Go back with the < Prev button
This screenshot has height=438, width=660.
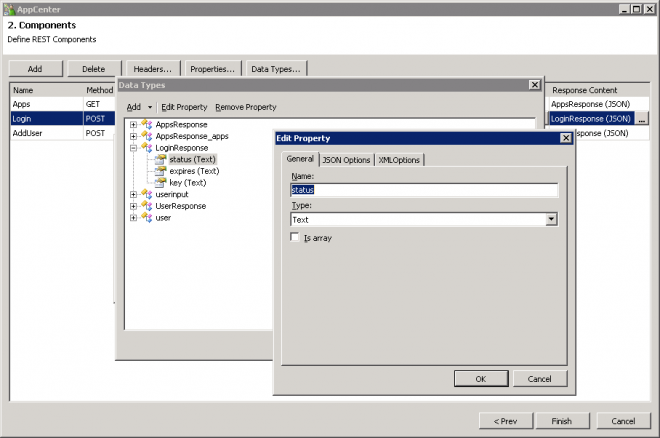[506, 421]
